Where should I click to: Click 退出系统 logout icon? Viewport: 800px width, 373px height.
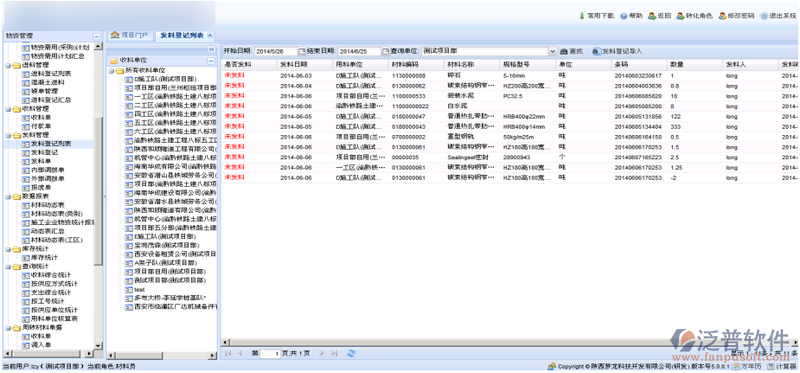click(x=764, y=16)
